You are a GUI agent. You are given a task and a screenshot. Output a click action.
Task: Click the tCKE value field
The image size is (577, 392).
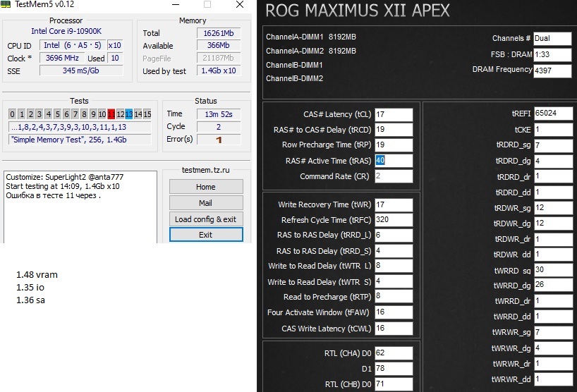pyautogui.click(x=554, y=130)
